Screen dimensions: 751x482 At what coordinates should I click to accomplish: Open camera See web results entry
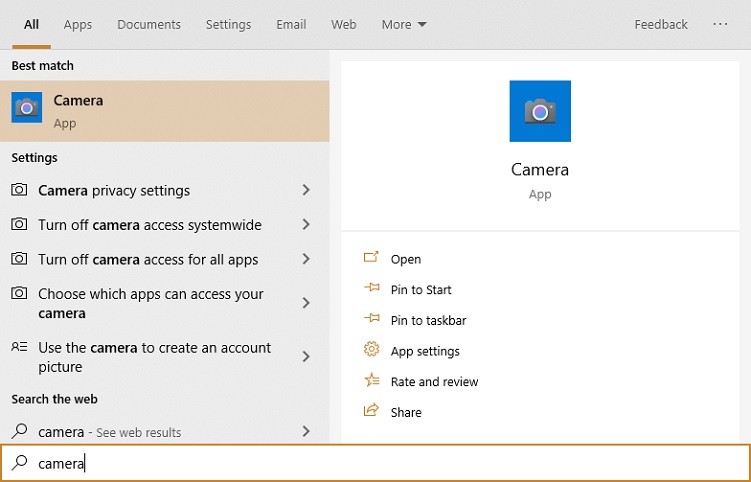coord(164,432)
